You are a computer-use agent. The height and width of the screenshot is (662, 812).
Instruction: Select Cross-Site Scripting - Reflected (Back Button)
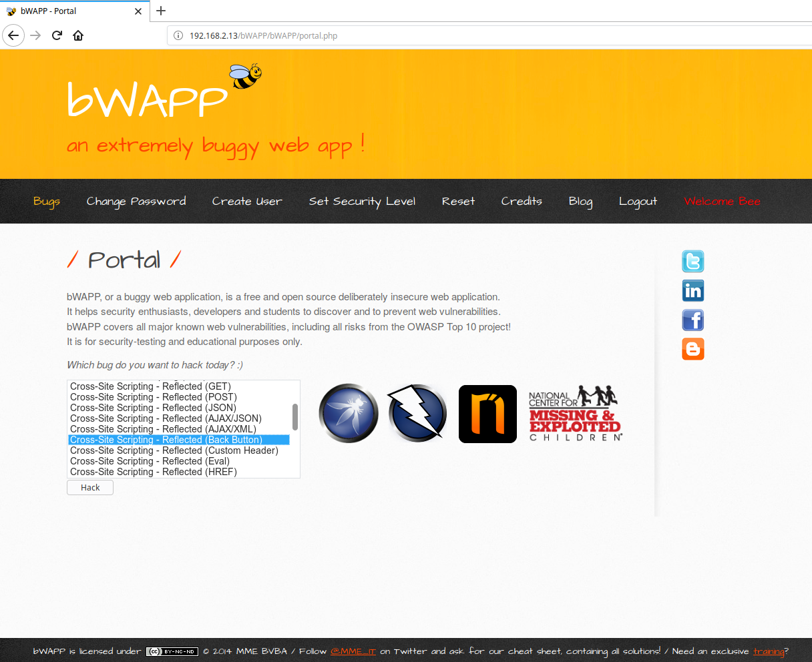(179, 440)
